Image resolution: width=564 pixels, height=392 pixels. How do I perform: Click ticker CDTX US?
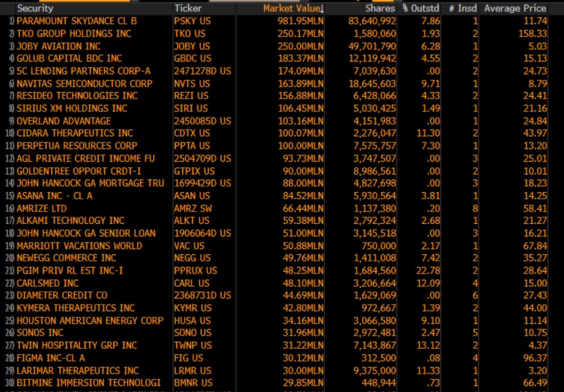192,133
